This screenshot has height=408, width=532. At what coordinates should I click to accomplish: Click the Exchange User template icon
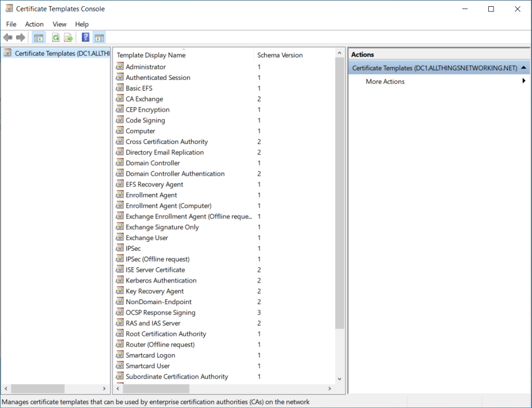click(x=120, y=237)
